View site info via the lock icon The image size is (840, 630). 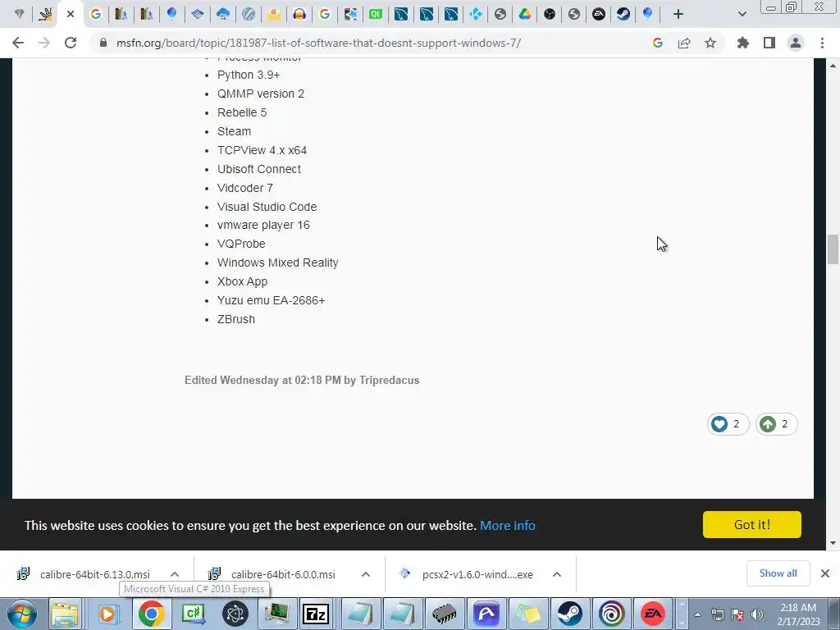[103, 43]
